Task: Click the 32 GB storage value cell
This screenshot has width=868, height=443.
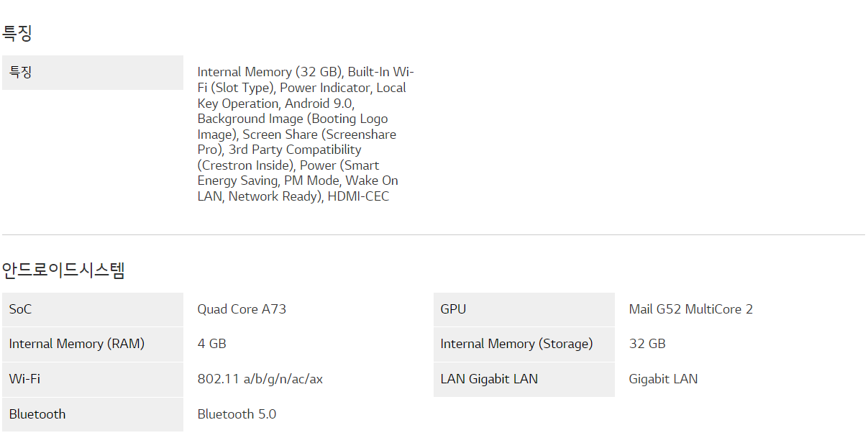Action: [x=647, y=344]
